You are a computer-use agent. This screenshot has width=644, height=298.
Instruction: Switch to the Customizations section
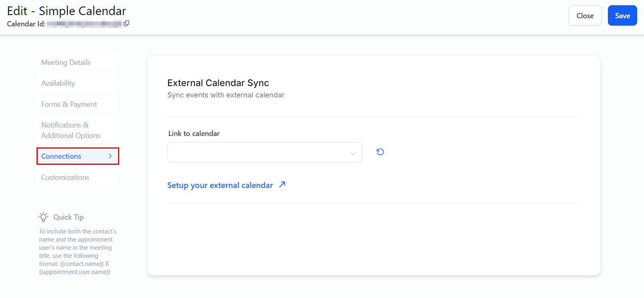pyautogui.click(x=65, y=177)
